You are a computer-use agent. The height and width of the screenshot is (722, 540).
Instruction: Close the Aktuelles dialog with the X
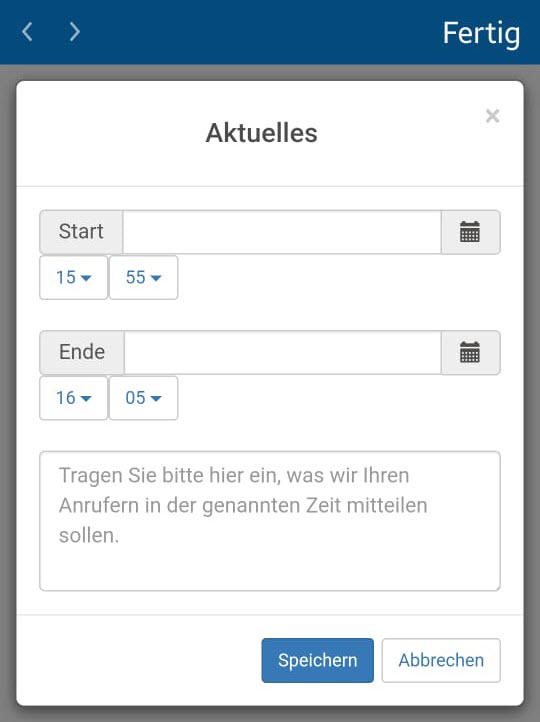pos(492,116)
